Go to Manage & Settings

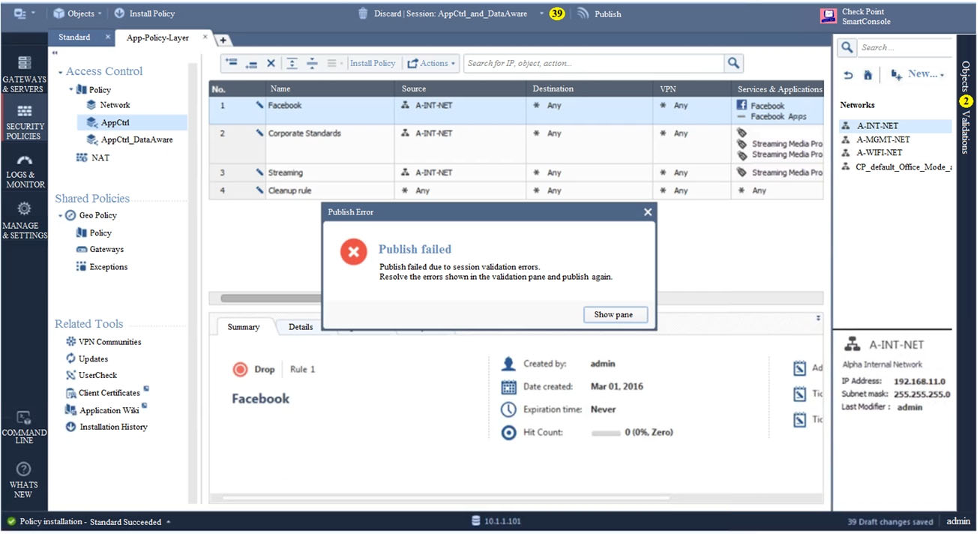[x=24, y=219]
